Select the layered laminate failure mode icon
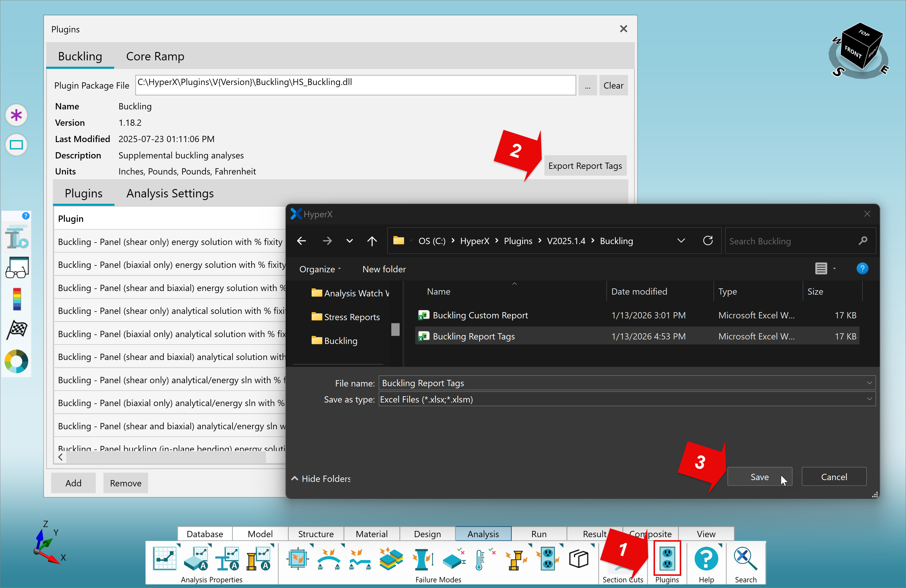This screenshot has width=906, height=588. (391, 559)
